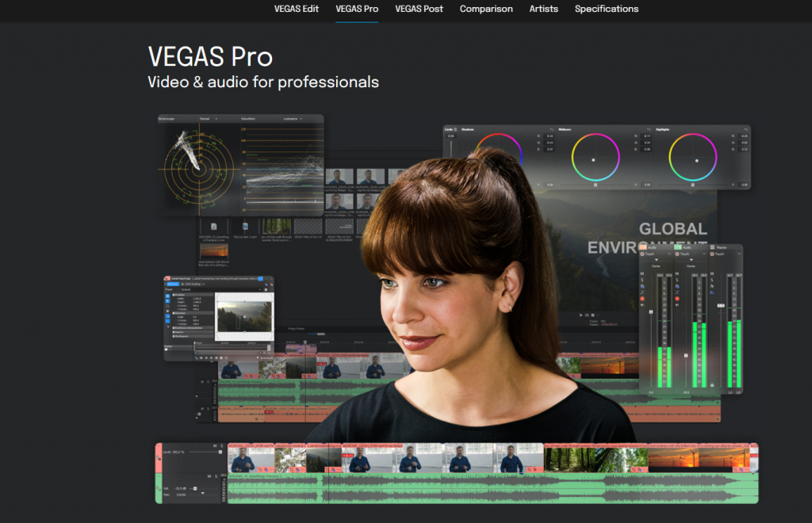
Task: Open the Color Grading tab in the Pan/Crop dialog
Action: (193, 284)
